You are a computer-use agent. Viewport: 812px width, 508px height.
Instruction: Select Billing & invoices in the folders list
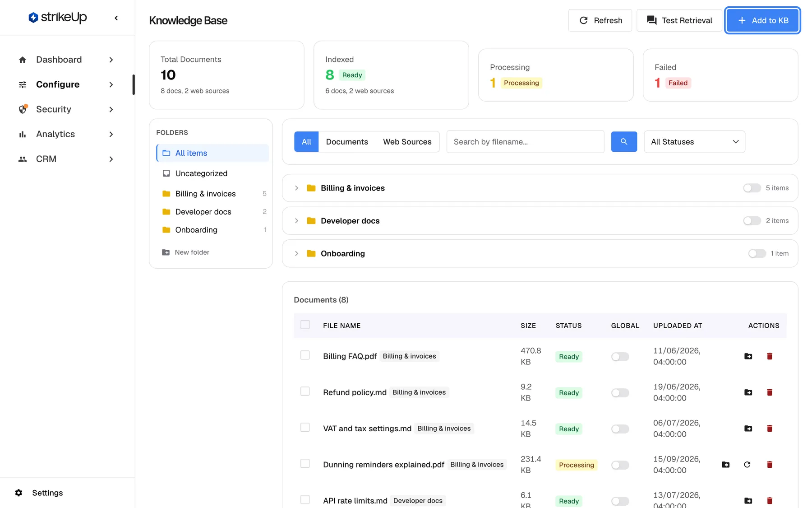coord(212,194)
